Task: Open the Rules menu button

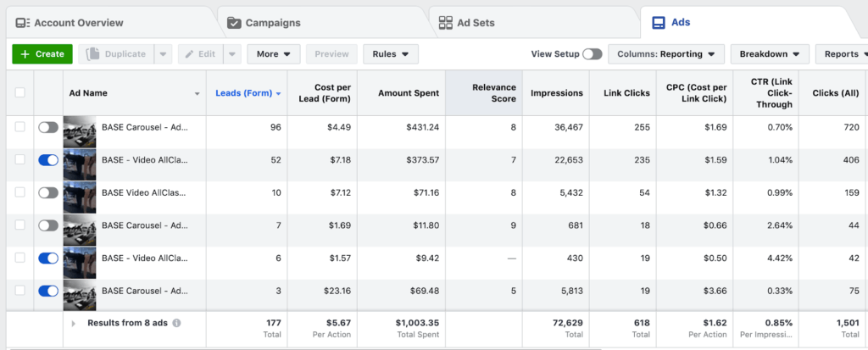Action: (390, 54)
